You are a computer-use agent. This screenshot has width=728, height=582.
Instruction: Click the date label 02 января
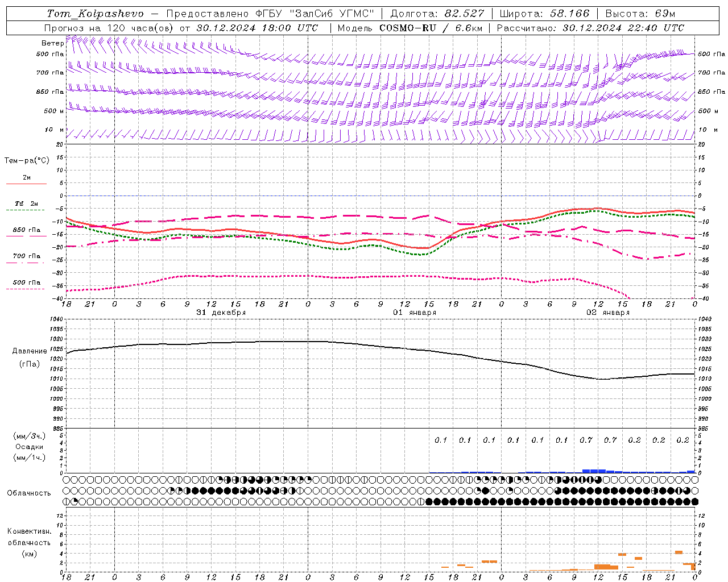pos(608,313)
